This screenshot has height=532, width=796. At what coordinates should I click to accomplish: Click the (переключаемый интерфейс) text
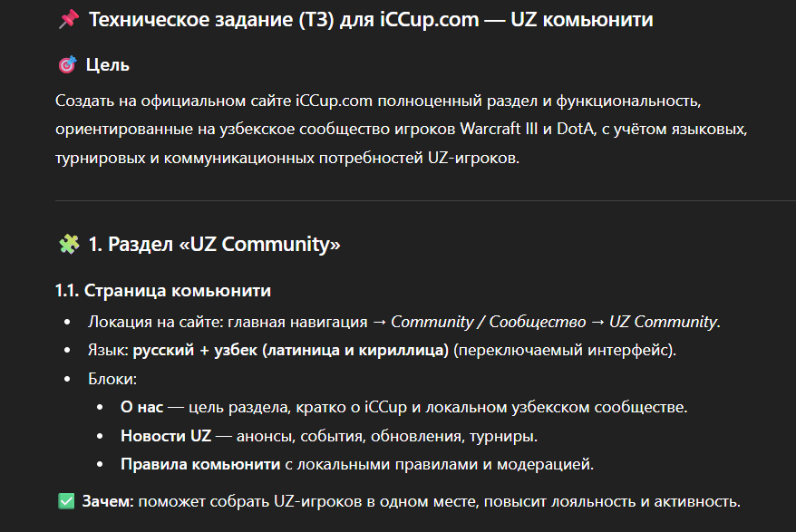click(564, 350)
